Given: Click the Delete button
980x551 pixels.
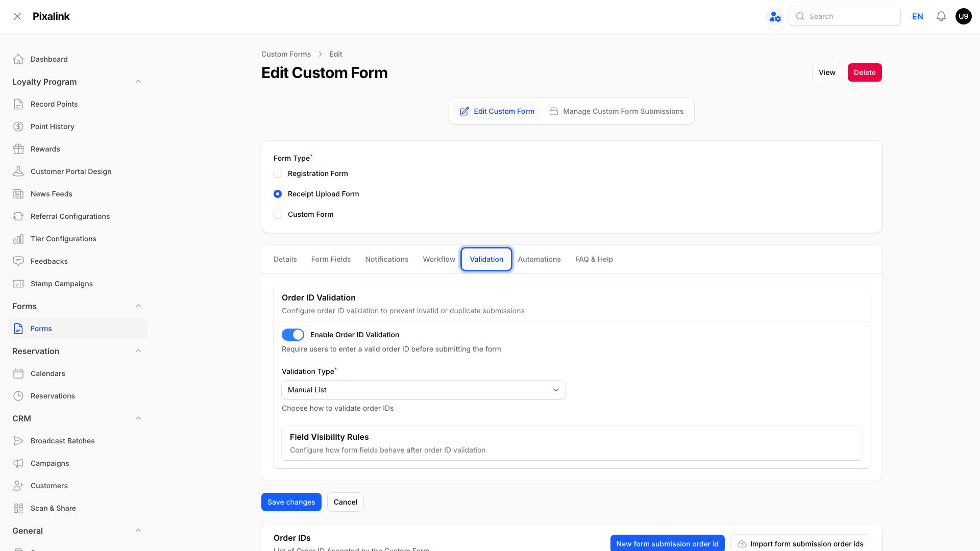Looking at the screenshot, I should [x=865, y=72].
